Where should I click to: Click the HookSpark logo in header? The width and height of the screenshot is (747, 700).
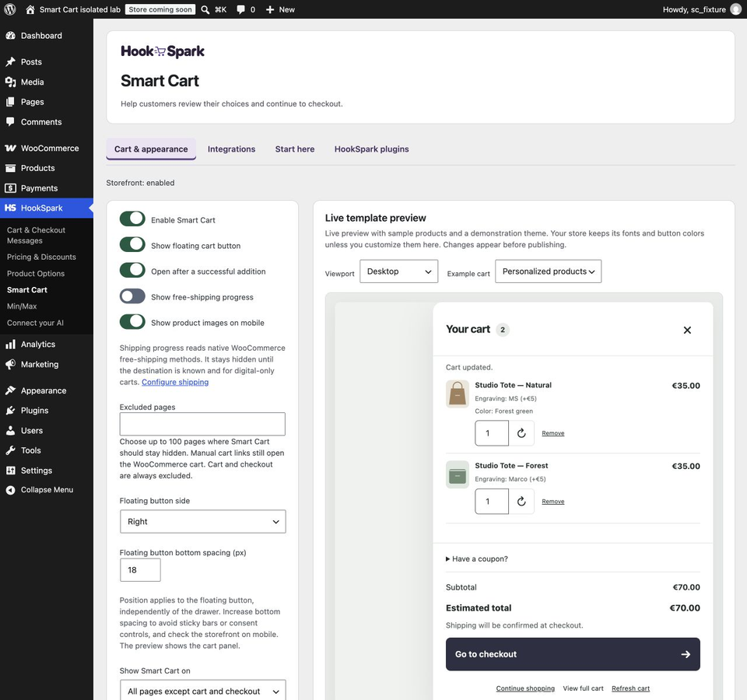163,51
